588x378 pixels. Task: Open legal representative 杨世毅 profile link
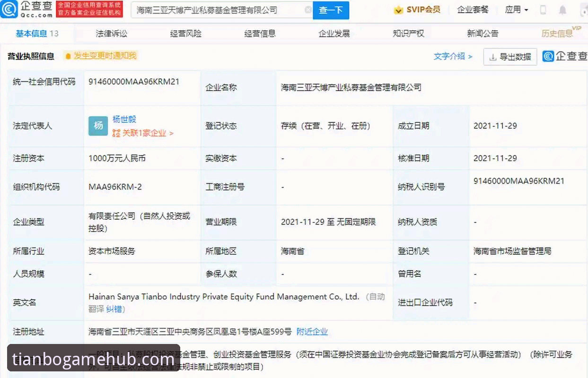pos(124,120)
